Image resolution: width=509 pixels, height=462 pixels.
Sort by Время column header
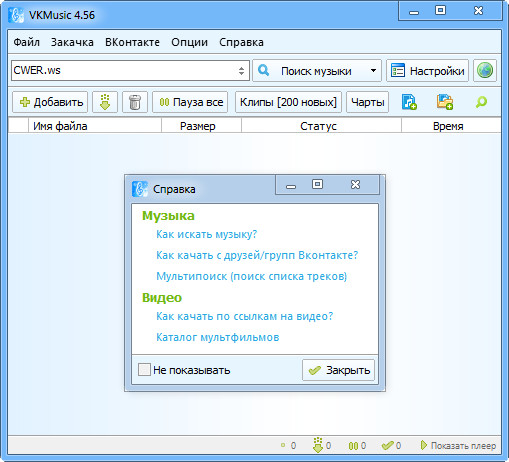451,126
